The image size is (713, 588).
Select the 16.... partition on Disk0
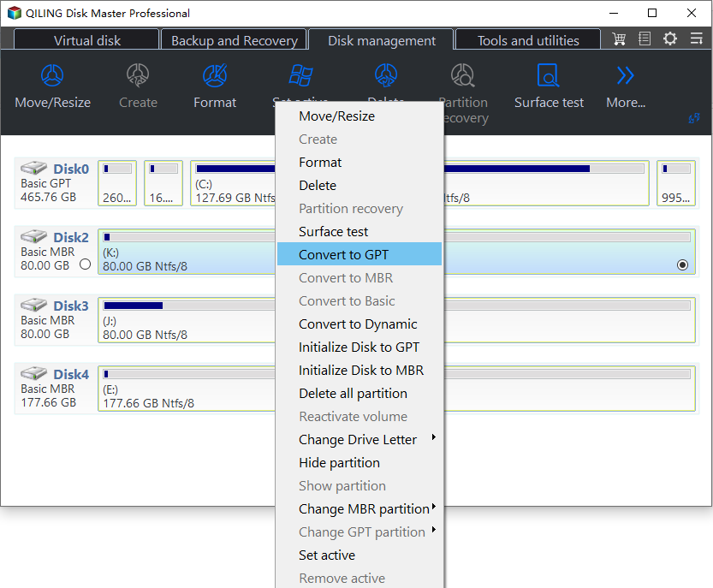(x=163, y=183)
